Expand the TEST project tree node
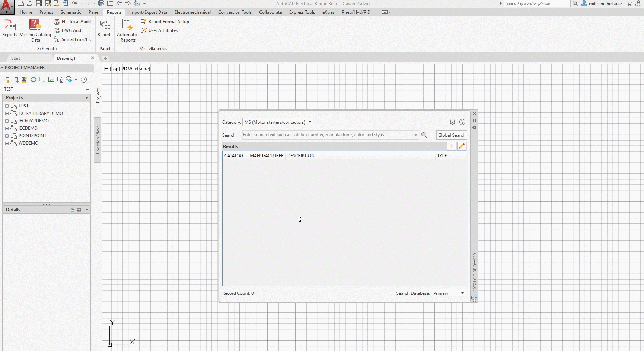Image resolution: width=644 pixels, height=351 pixels. [x=7, y=106]
